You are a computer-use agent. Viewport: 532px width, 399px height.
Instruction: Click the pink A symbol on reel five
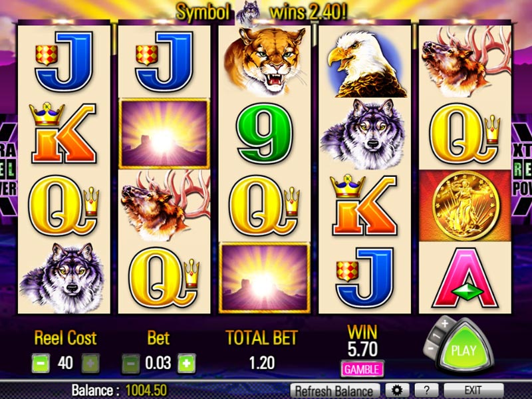465,277
